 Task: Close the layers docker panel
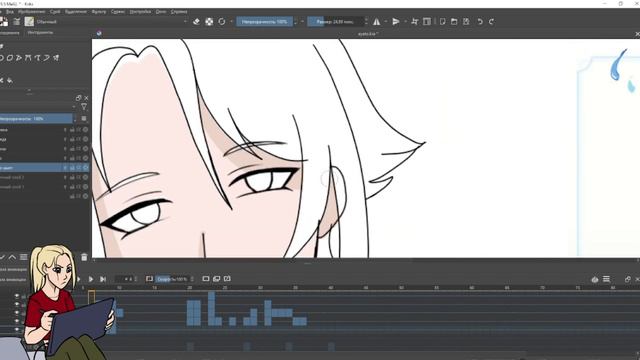(x=86, y=98)
